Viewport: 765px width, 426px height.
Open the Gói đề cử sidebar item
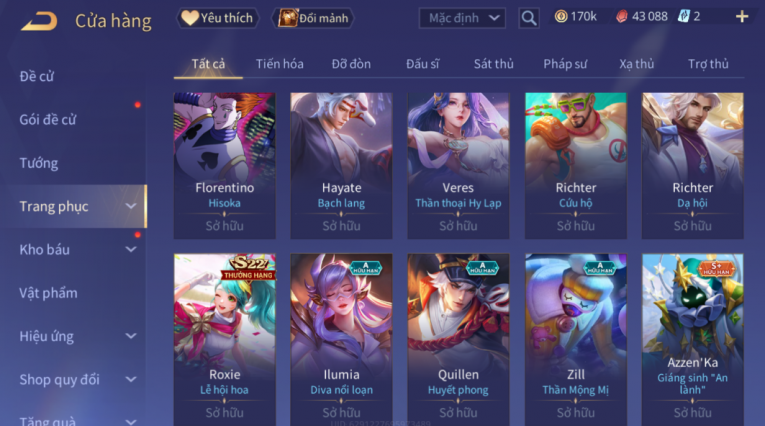(48, 120)
